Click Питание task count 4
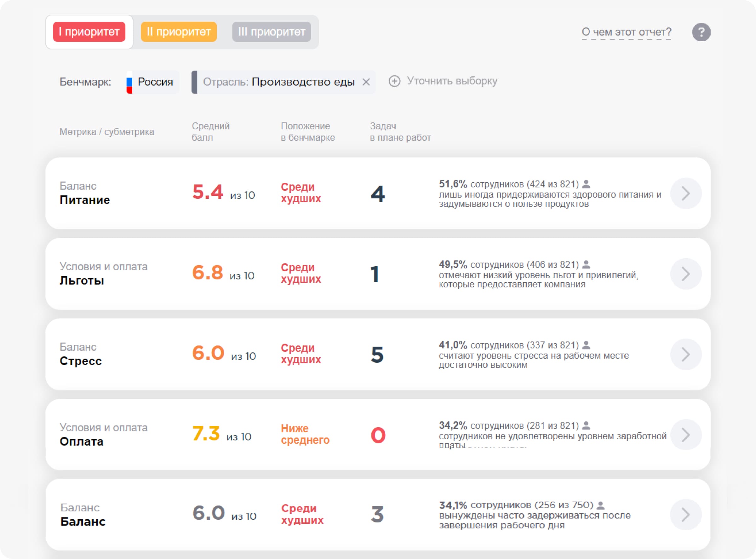The width and height of the screenshot is (756, 559). pos(377,193)
